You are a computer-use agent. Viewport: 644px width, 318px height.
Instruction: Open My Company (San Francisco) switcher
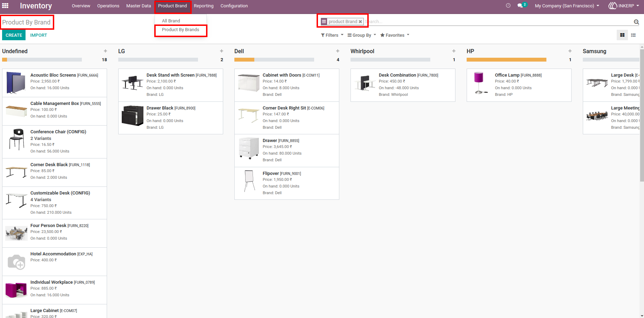[567, 6]
